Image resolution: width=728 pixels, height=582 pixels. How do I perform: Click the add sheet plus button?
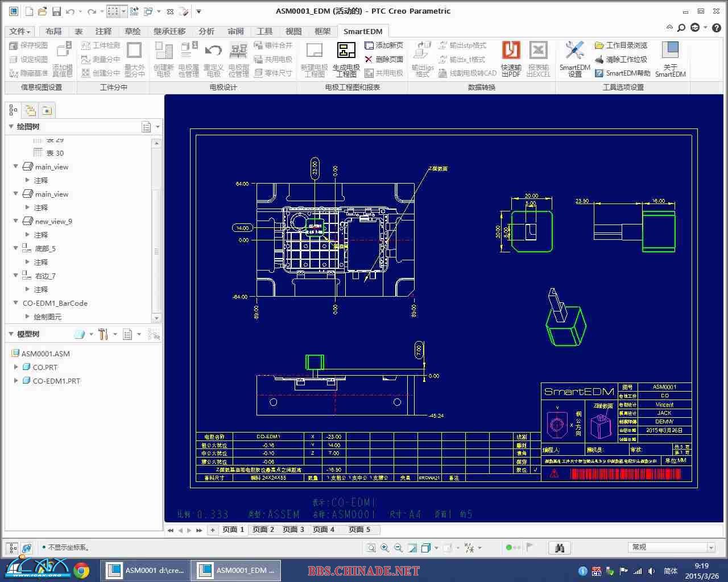tap(213, 529)
